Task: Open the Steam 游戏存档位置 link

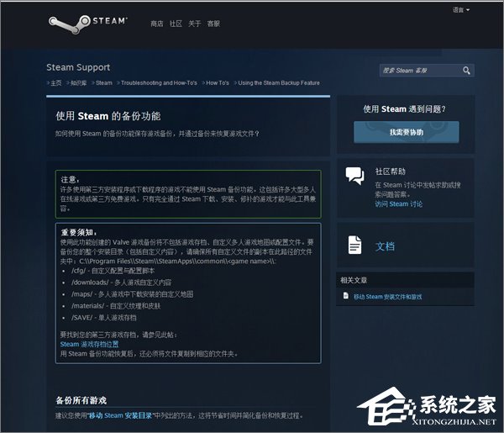Action: coord(89,344)
